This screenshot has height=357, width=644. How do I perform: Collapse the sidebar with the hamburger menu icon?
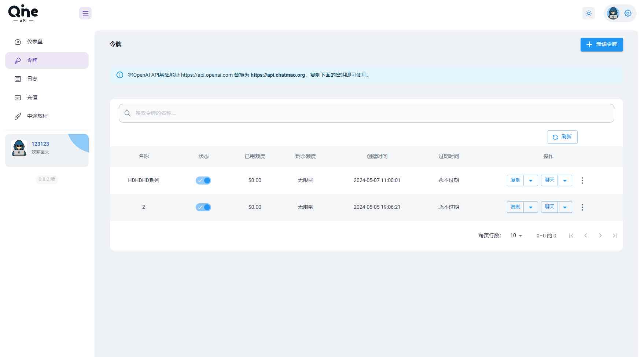[85, 14]
